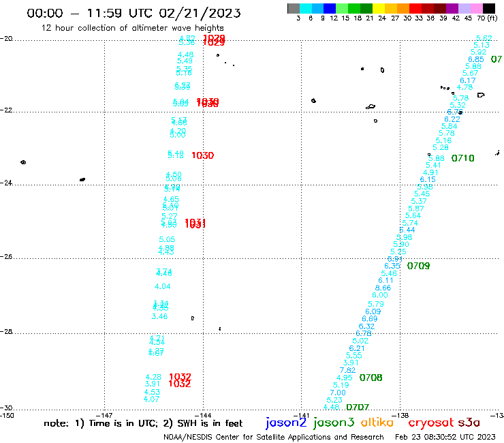This screenshot has width=504, height=443.
Task: Click the wave height value '8.66'
Action: point(383,288)
